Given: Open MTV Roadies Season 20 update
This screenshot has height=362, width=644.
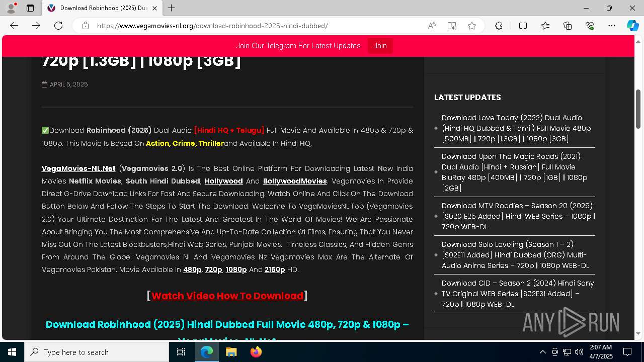Looking at the screenshot, I should click(x=518, y=216).
